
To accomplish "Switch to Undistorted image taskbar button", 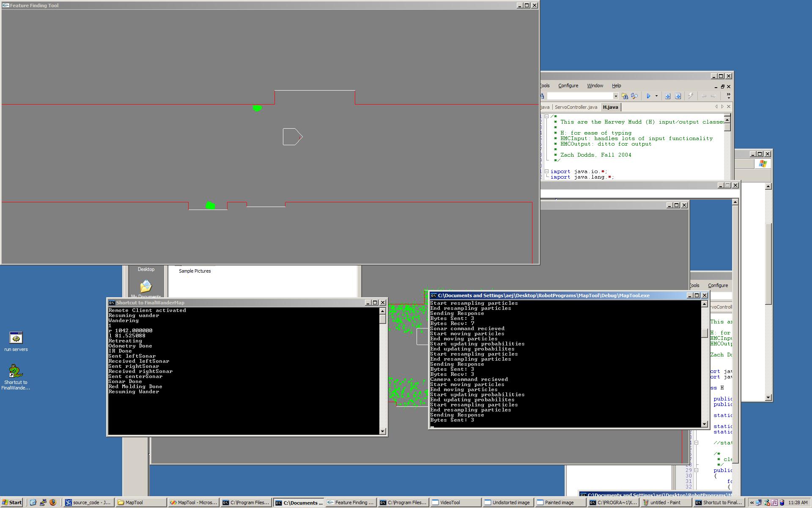I will click(508, 502).
